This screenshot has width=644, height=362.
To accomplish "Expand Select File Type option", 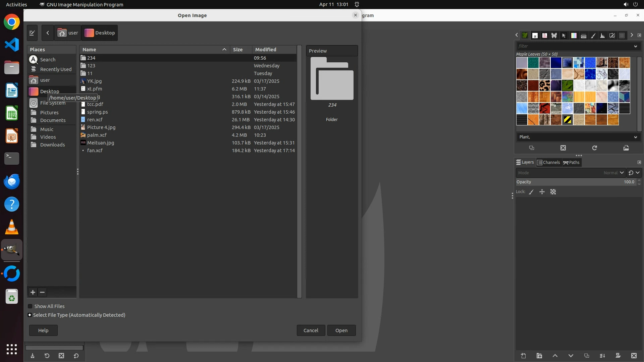I will pos(30,315).
